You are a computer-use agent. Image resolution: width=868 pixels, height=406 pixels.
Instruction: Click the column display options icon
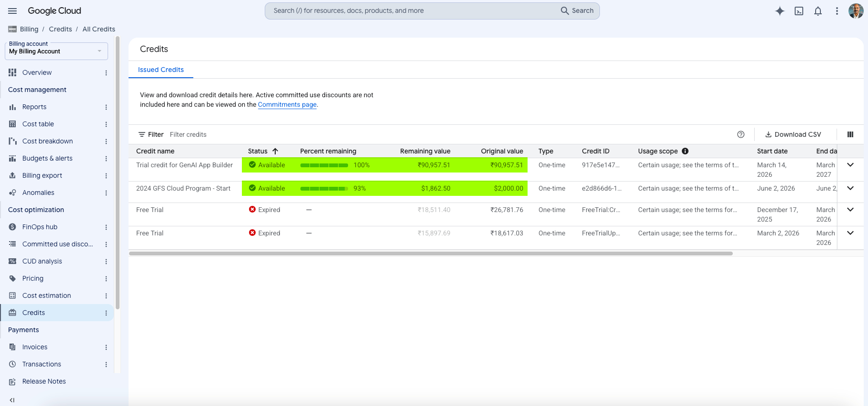[850, 134]
